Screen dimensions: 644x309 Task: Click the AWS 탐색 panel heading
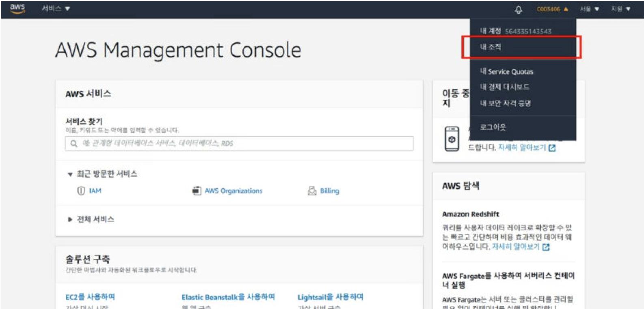click(x=461, y=186)
